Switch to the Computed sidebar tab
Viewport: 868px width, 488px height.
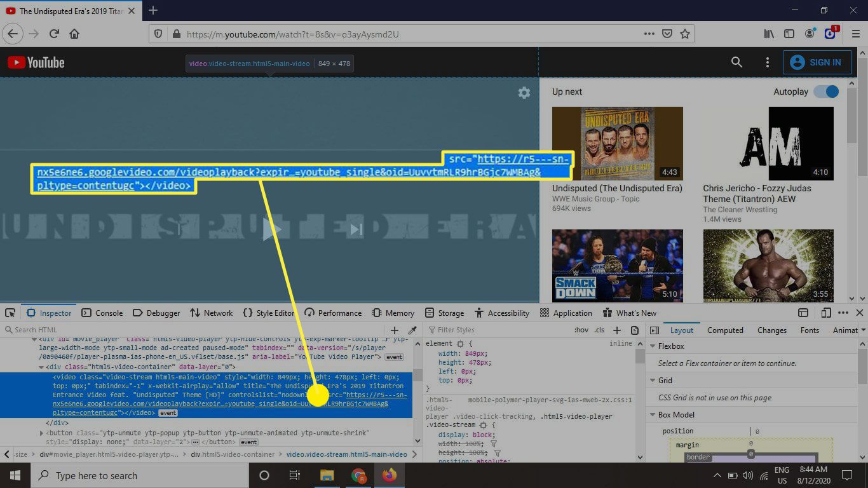(725, 330)
